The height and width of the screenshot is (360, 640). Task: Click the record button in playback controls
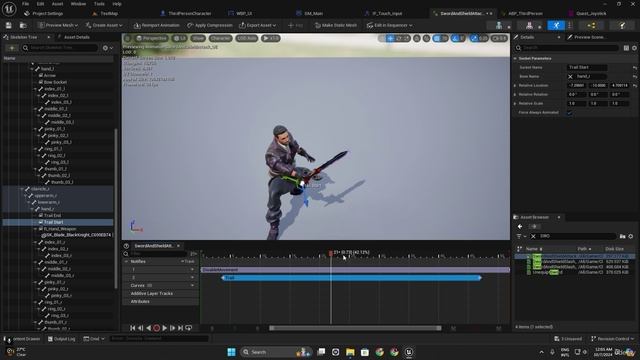[156, 328]
